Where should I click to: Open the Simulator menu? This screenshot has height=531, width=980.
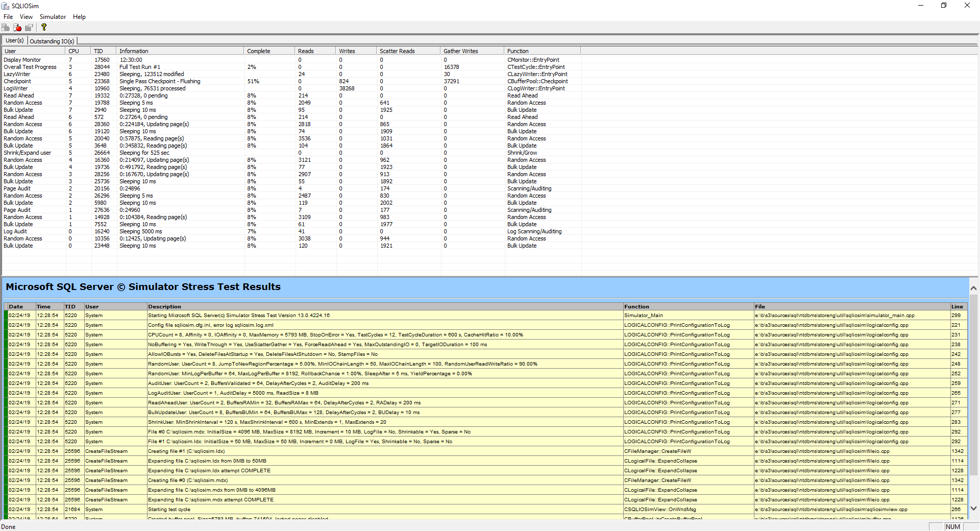(53, 17)
